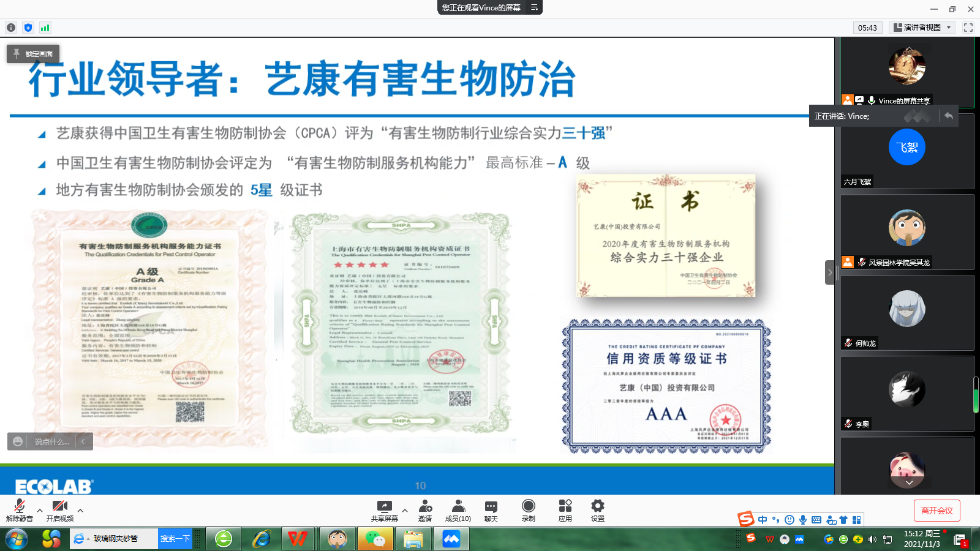Select the 六月飞絮 participant tile
980x551 pixels.
tap(907, 151)
